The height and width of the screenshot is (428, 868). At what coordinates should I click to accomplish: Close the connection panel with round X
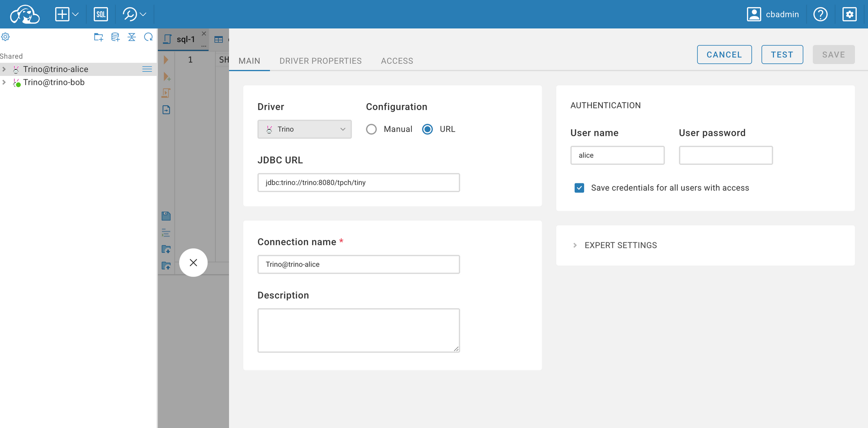(194, 263)
